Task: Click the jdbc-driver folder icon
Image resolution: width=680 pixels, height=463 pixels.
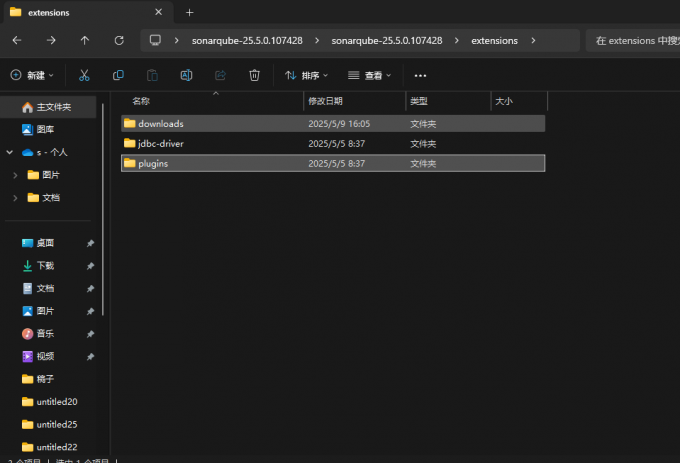Action: [130, 143]
